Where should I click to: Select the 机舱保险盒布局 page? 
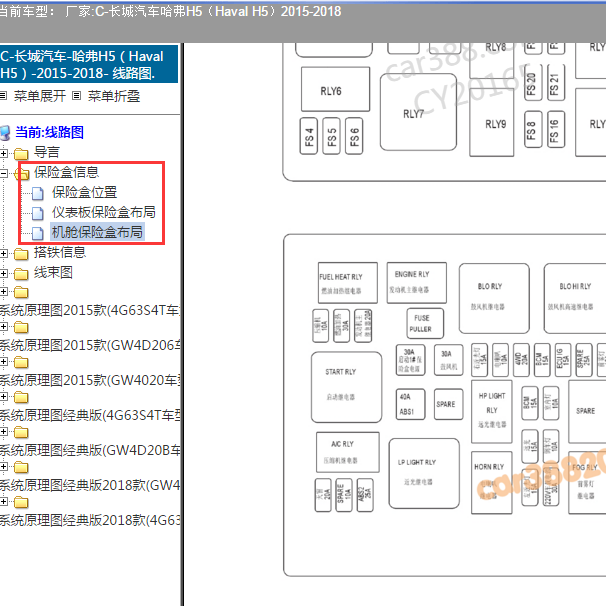[x=97, y=232]
